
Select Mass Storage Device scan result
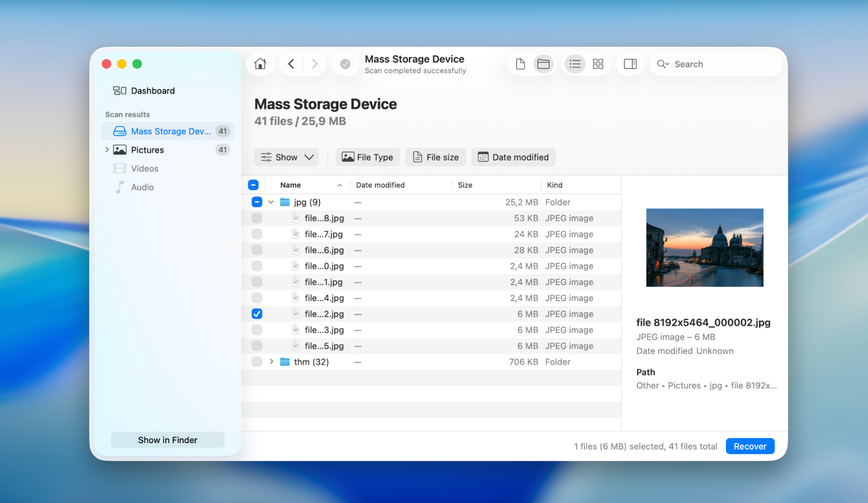pos(168,131)
